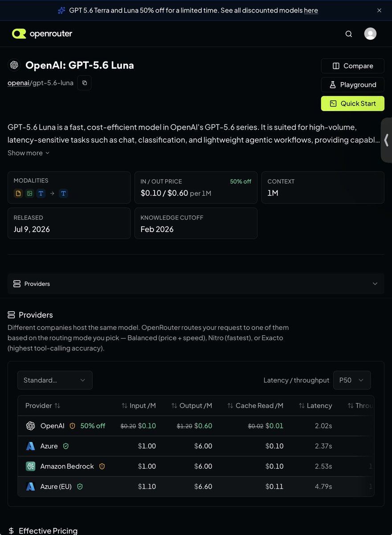Click the OpenAI logo beside model title

(x=14, y=65)
